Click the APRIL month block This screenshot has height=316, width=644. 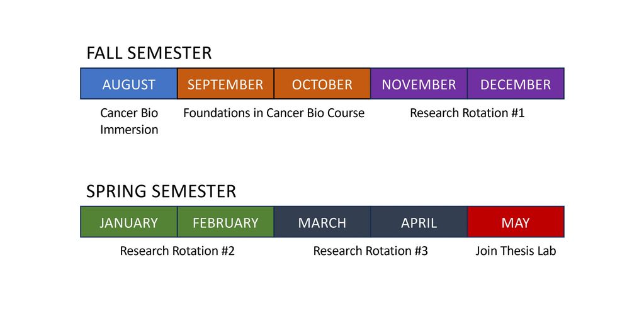point(419,222)
